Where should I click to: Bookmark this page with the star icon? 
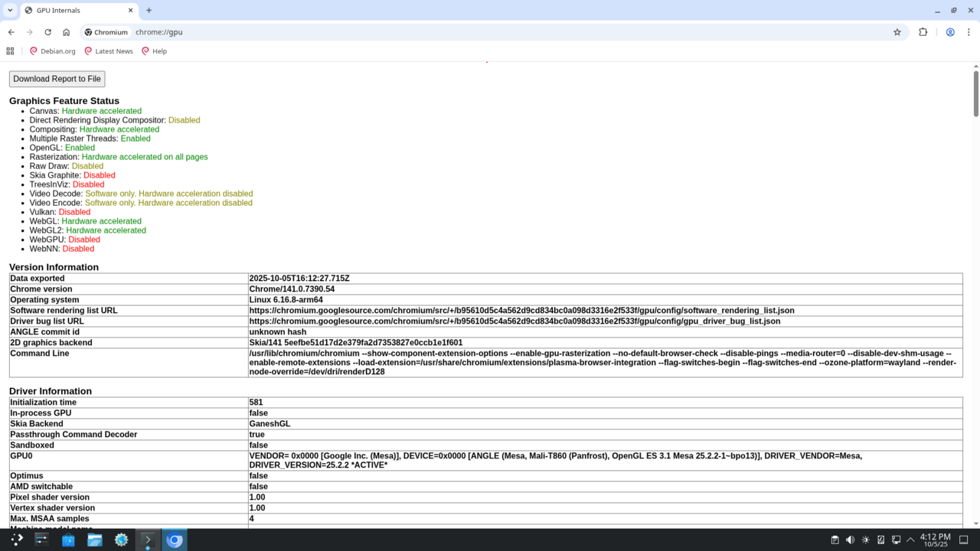coord(897,32)
